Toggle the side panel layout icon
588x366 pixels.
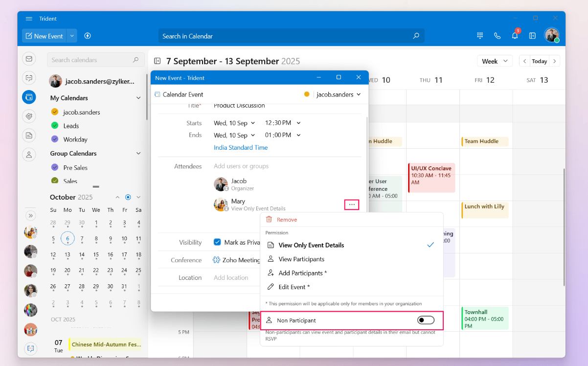click(x=533, y=36)
